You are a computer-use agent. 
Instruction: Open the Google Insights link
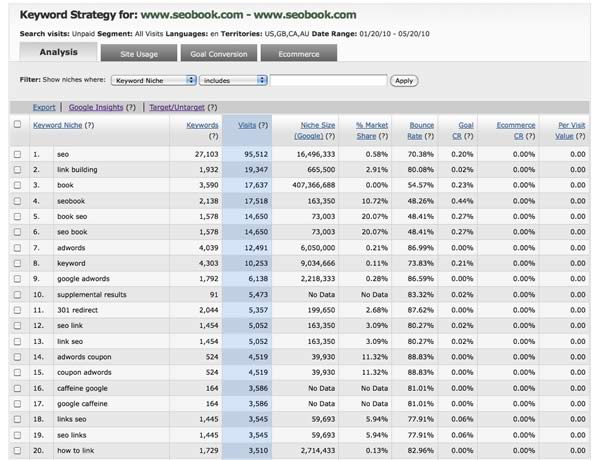click(96, 107)
